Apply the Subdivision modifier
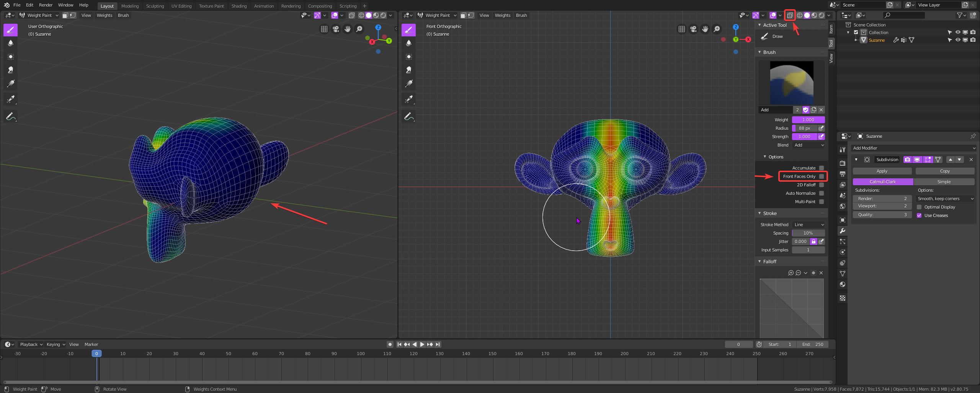Screen dimensions: 980x393 click(x=882, y=171)
